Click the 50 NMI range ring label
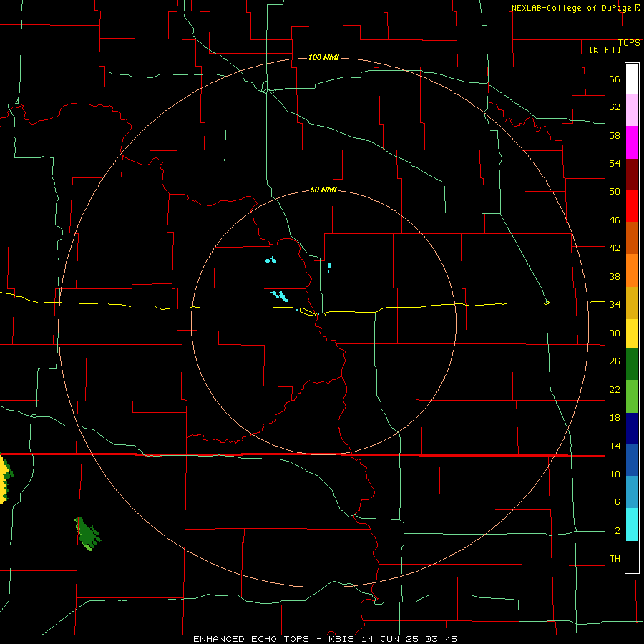This screenshot has width=644, height=644. [x=323, y=190]
